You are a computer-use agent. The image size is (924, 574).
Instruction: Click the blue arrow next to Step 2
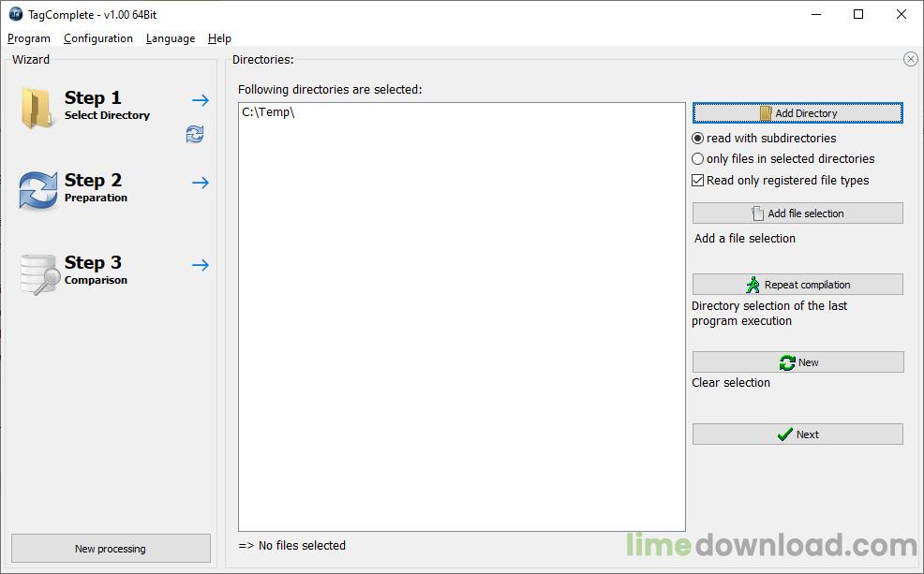[201, 183]
